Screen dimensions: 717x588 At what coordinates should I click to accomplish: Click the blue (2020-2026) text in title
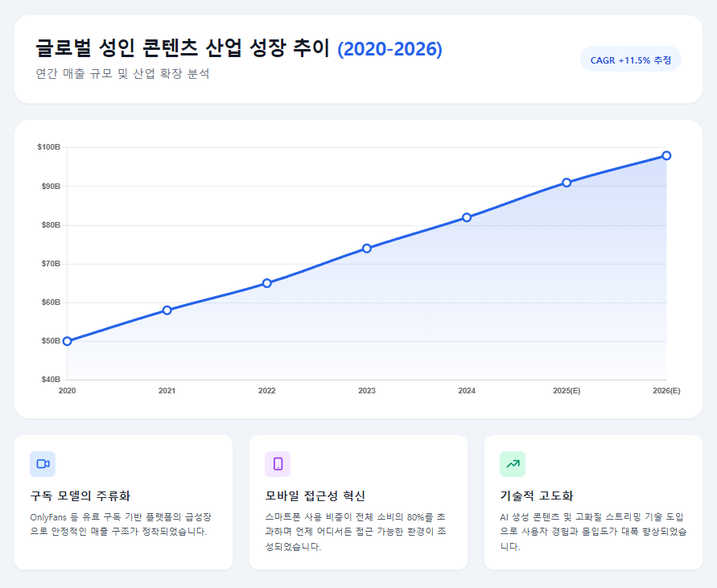[x=389, y=49]
